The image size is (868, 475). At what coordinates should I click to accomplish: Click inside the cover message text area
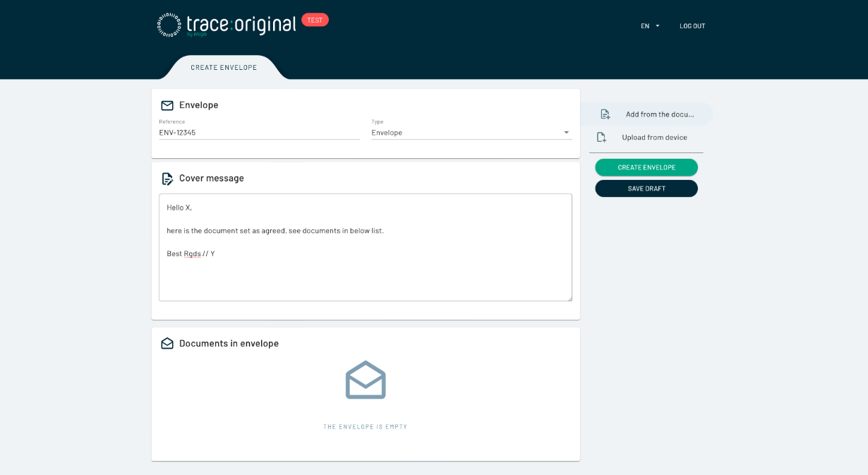(365, 268)
